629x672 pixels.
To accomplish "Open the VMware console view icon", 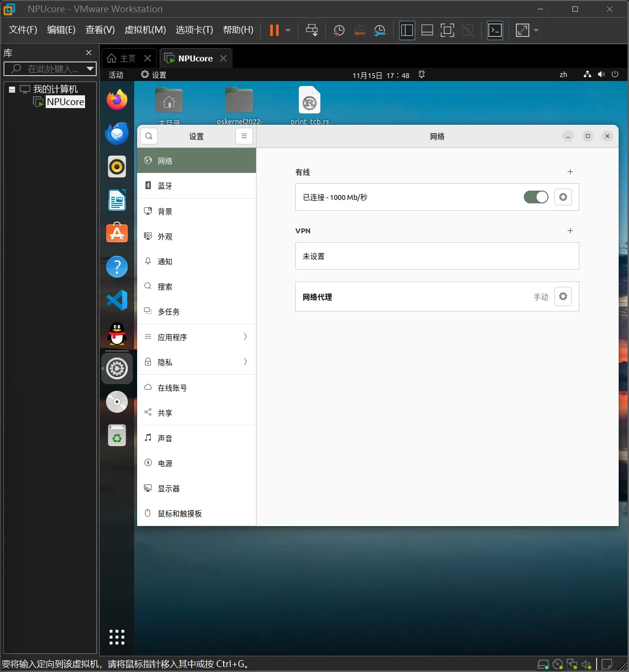I will coord(495,30).
